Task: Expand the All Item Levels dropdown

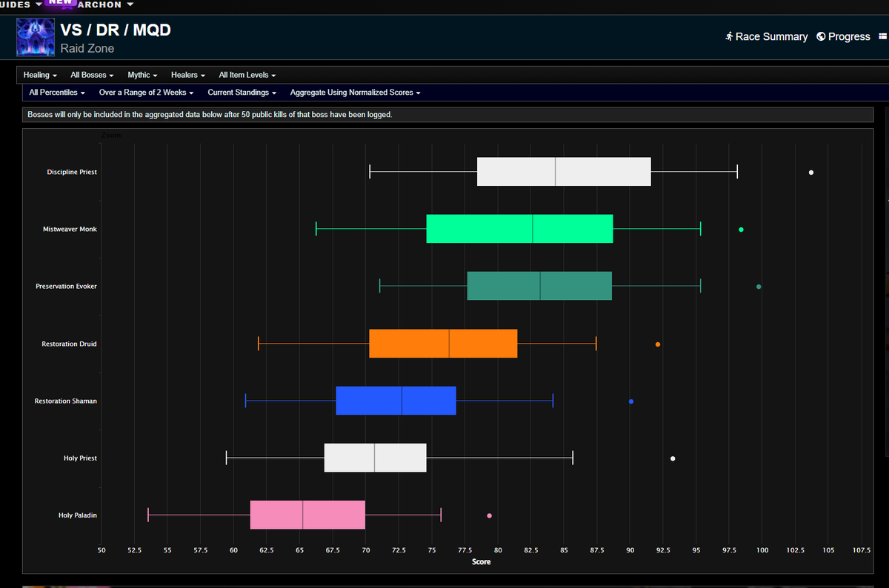Action: [247, 75]
